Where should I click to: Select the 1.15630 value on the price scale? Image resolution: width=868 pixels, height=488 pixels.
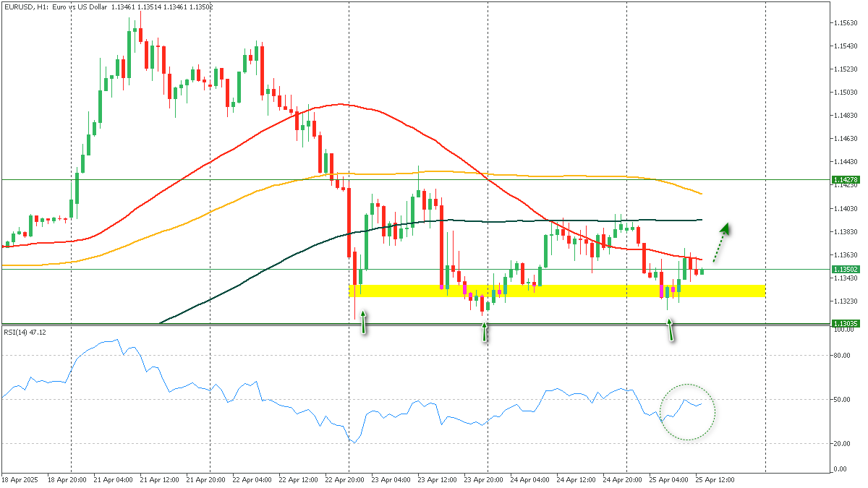click(846, 23)
